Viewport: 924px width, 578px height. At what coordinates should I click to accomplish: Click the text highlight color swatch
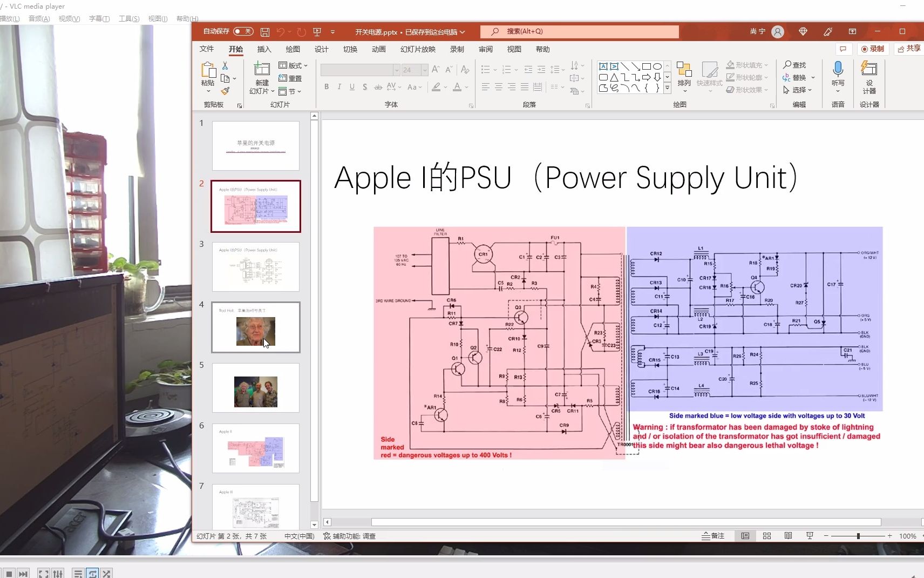pos(436,86)
